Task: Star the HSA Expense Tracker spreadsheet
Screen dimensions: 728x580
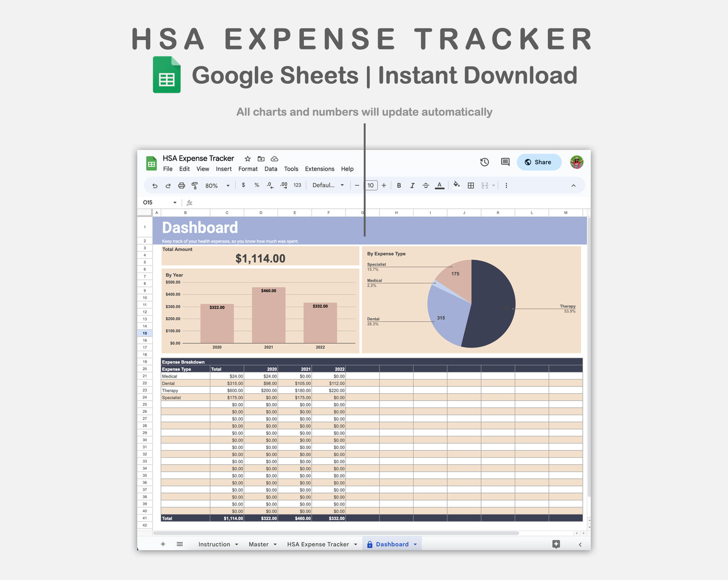Action: click(247, 158)
